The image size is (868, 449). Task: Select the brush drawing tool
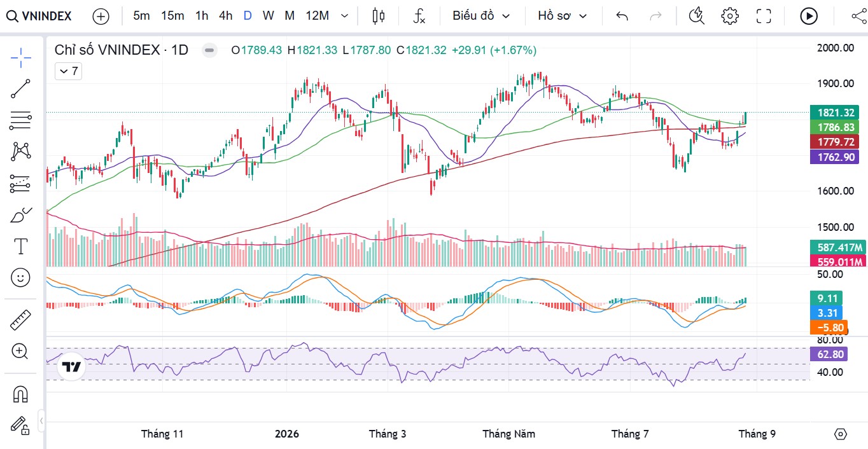[20, 215]
